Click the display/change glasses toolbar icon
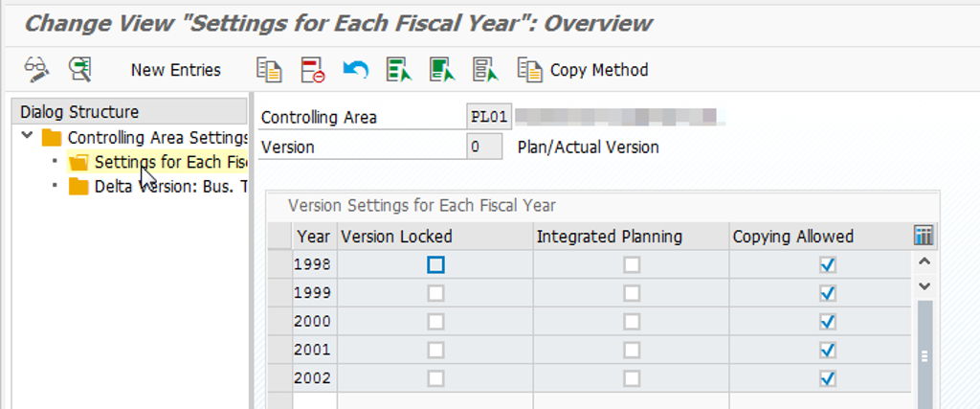The image size is (980, 409). click(37, 69)
